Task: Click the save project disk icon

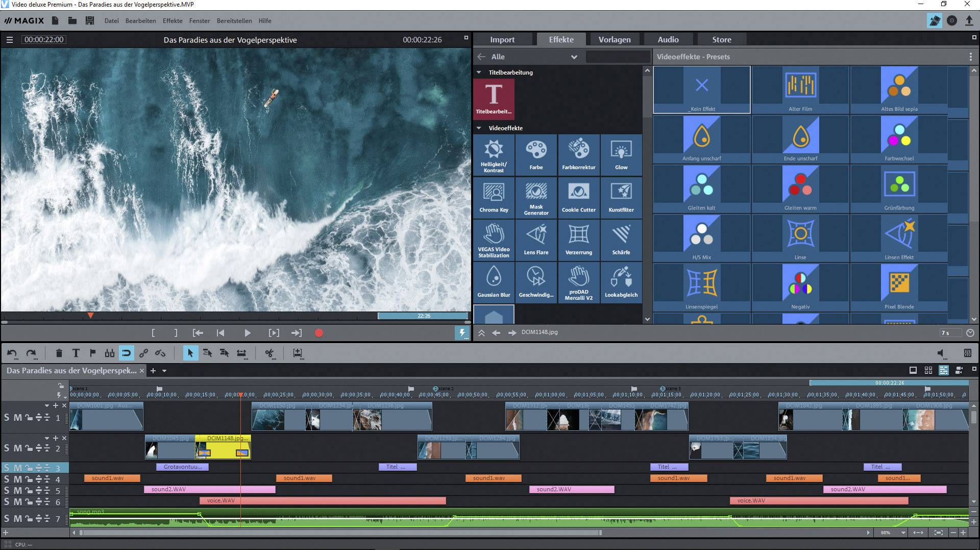Action: (x=90, y=21)
